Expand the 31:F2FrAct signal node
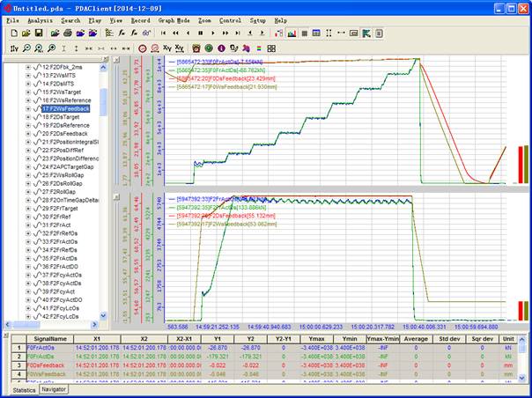This screenshot has width=532, height=398. pos(28,225)
